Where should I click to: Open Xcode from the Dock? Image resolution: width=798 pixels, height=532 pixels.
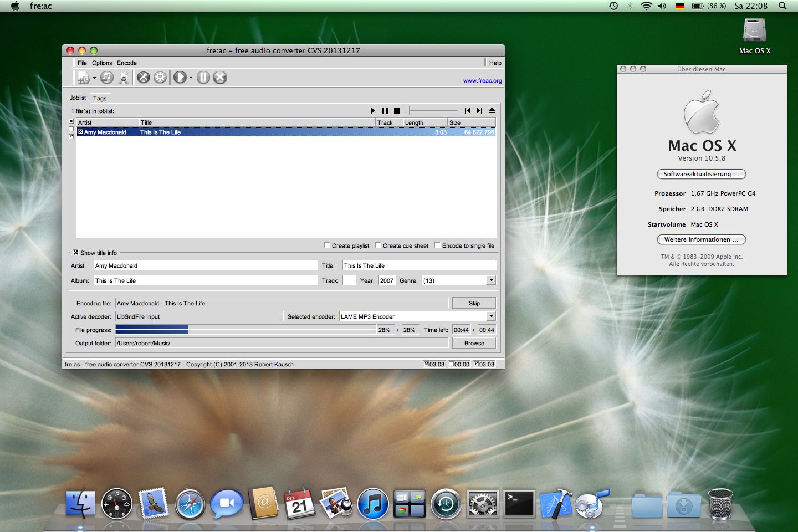coord(556,504)
